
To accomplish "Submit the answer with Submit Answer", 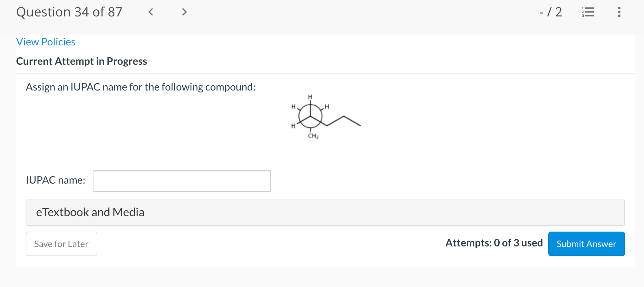I will click(x=586, y=244).
